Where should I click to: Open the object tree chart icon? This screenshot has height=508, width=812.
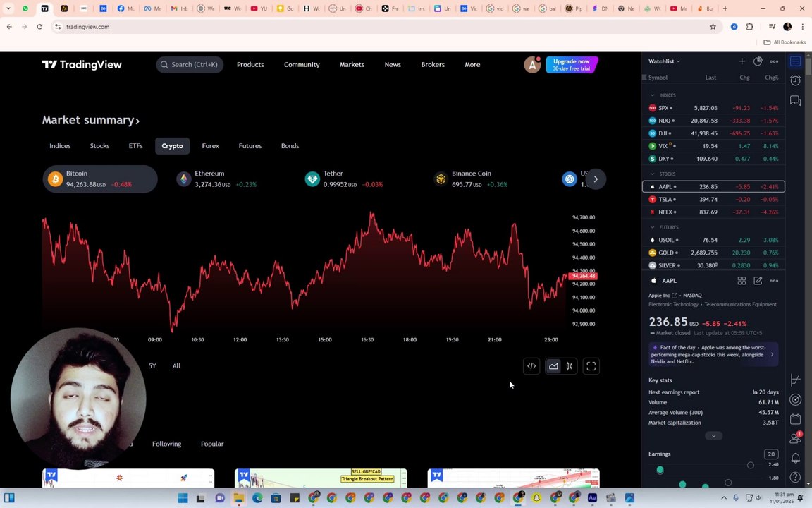click(795, 380)
